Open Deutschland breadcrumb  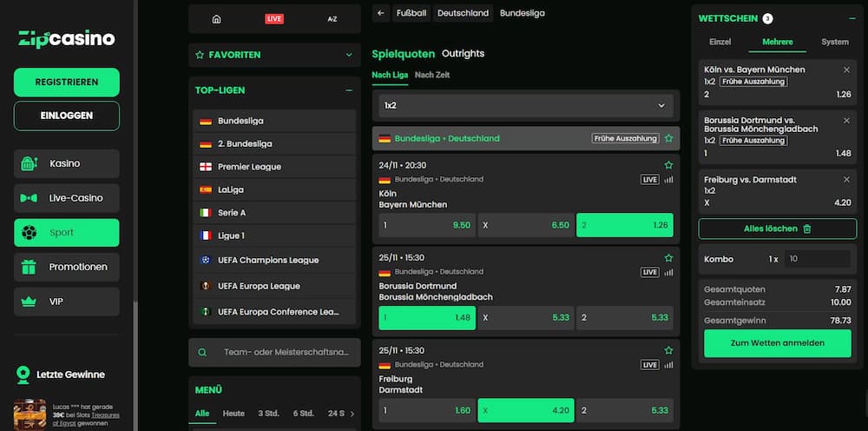click(464, 13)
